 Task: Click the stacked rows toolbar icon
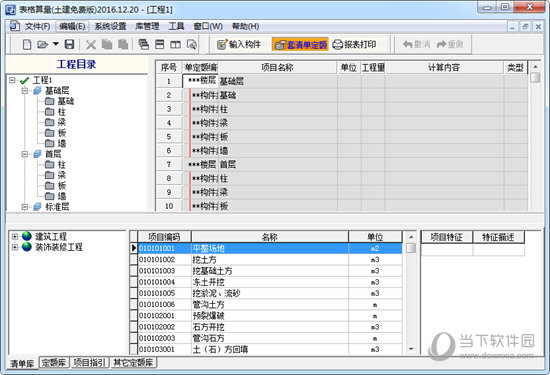coord(143,44)
